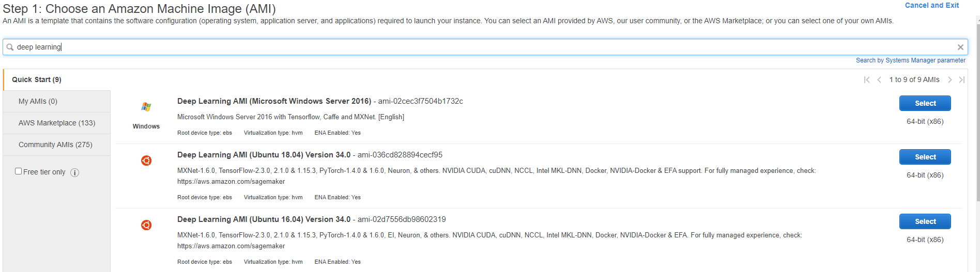Go to next page of AMIs
Image resolution: width=980 pixels, height=272 pixels.
(950, 79)
